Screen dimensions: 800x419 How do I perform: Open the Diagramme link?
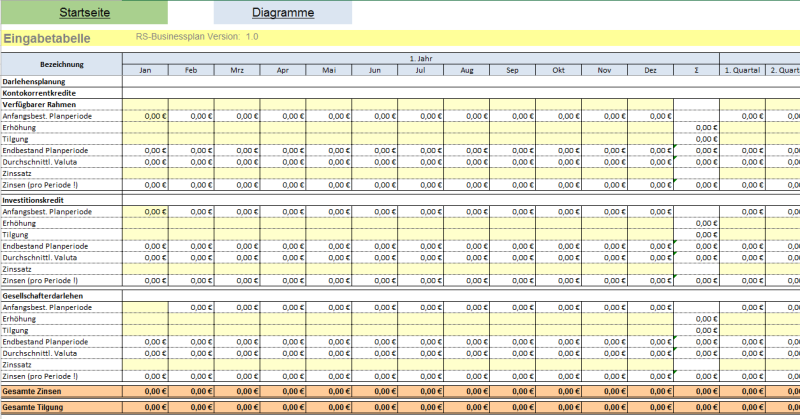tap(283, 13)
